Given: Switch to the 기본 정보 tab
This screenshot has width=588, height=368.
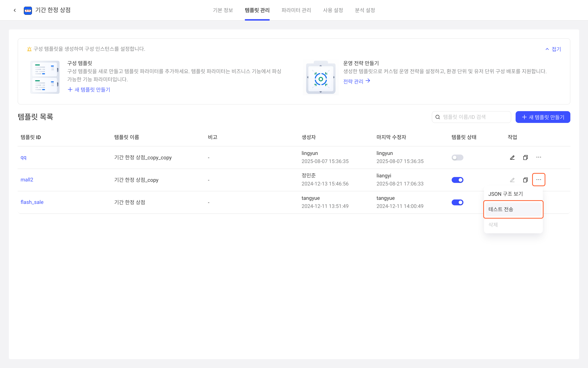Looking at the screenshot, I should pos(223,10).
